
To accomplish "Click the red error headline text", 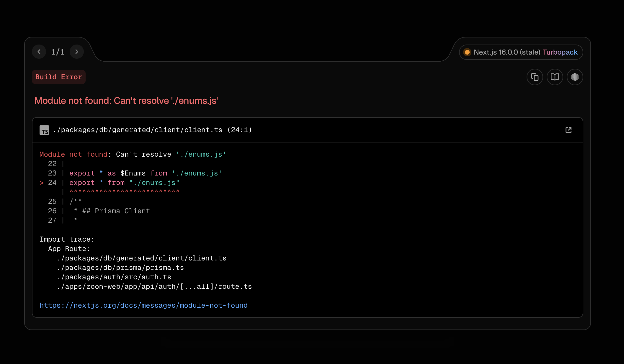I will point(126,101).
